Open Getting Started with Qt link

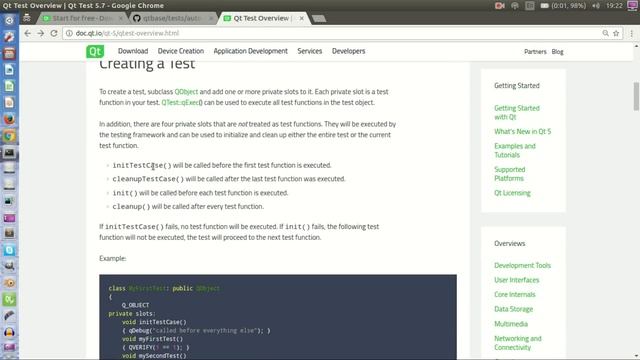[517, 113]
